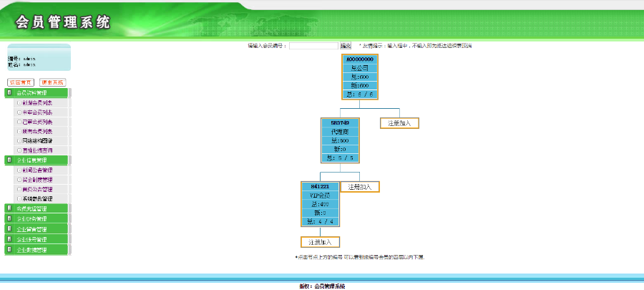Click 注册加入 below the 841221 node
The width and height of the screenshot is (644, 290).
tap(321, 242)
